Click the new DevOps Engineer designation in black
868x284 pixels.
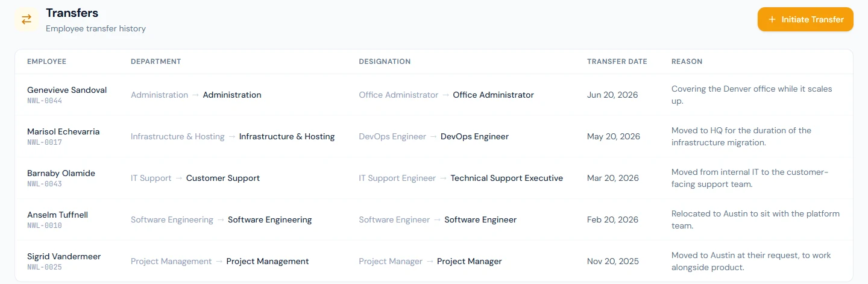click(475, 136)
